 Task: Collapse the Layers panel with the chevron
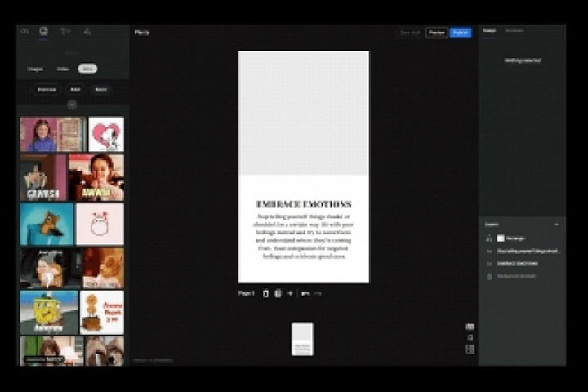tap(556, 224)
